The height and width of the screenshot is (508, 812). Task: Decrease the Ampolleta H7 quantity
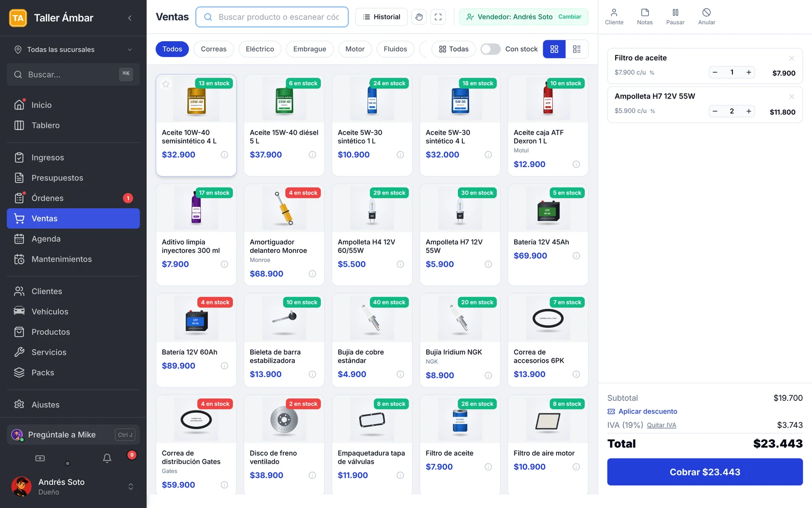click(715, 111)
